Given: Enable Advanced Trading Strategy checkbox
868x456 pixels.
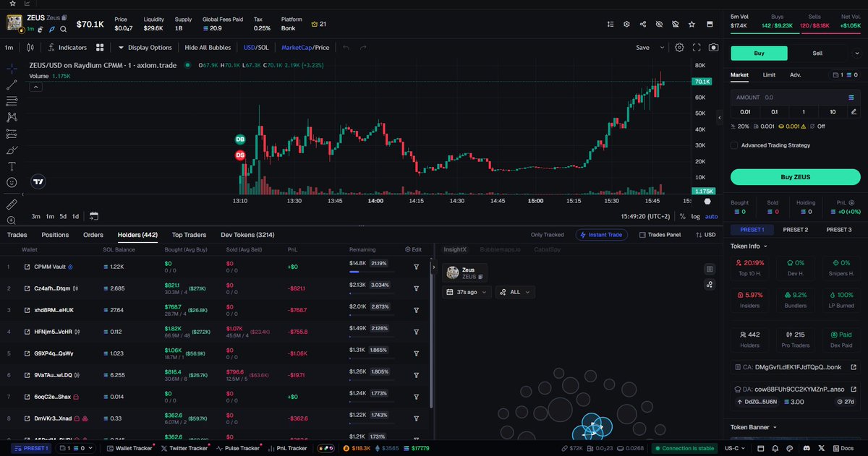Looking at the screenshot, I should coord(735,145).
